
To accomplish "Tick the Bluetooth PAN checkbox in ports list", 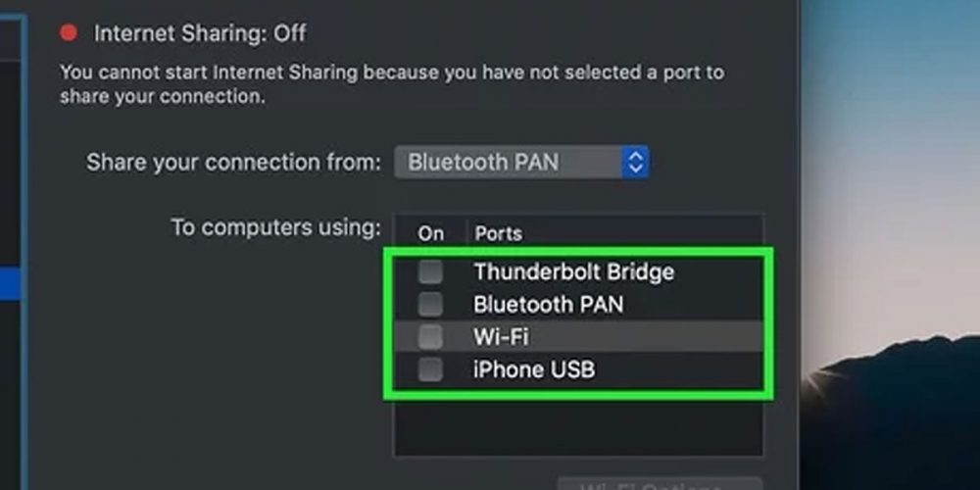I will pyautogui.click(x=430, y=305).
